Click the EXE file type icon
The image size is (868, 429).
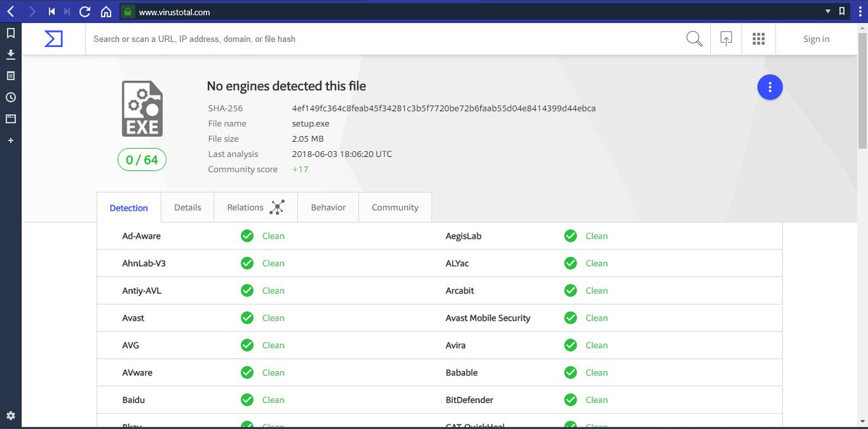[x=142, y=109]
